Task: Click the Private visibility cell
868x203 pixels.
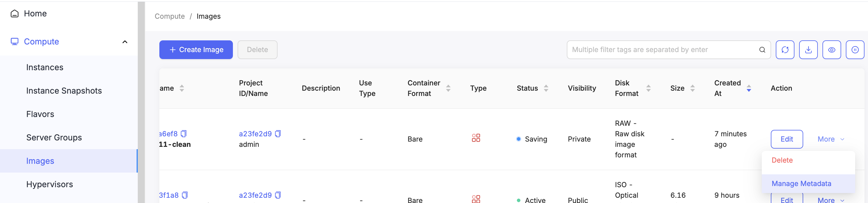Action: (x=579, y=139)
